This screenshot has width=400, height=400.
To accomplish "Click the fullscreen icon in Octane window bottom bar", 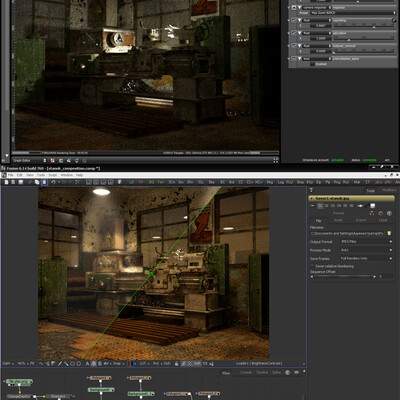I will [276, 161].
